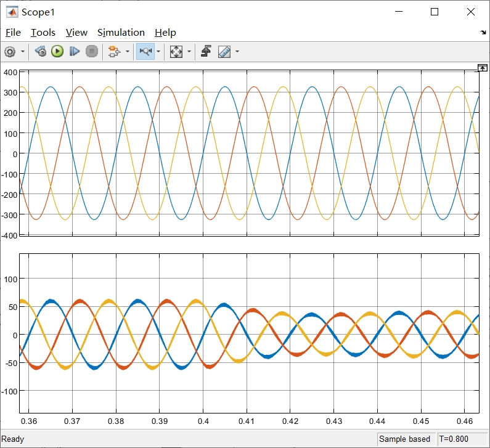Minimize the Scope1 window
Screen dimensions: 490x448
399,12
